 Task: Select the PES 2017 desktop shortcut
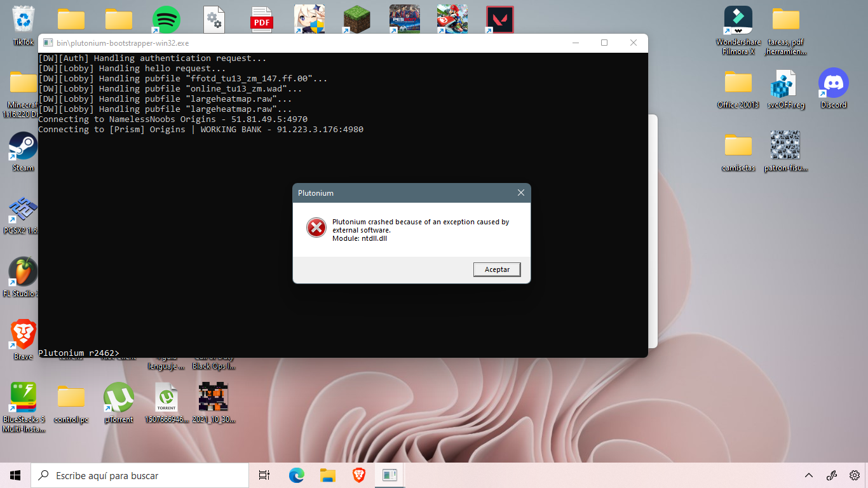(405, 20)
